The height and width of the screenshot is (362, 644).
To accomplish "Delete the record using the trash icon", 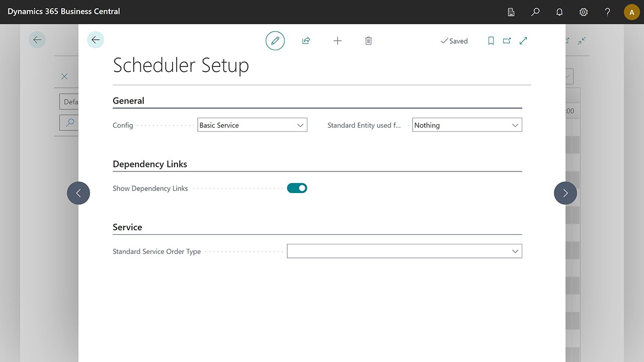I will tap(368, 40).
